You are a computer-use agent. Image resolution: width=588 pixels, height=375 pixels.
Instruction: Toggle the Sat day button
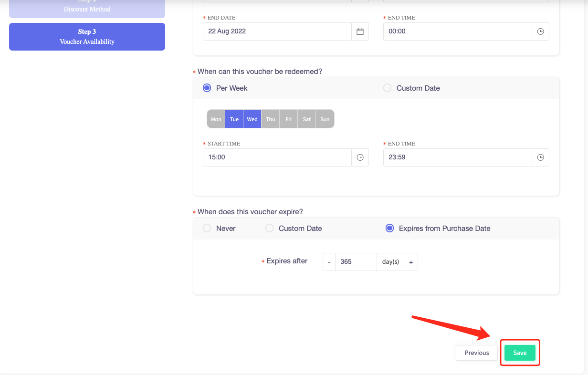click(307, 119)
